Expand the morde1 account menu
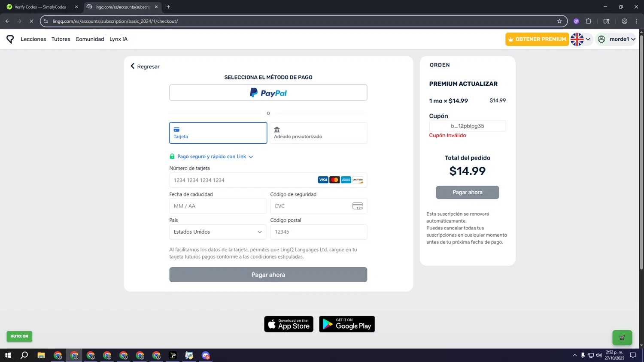 (616, 39)
